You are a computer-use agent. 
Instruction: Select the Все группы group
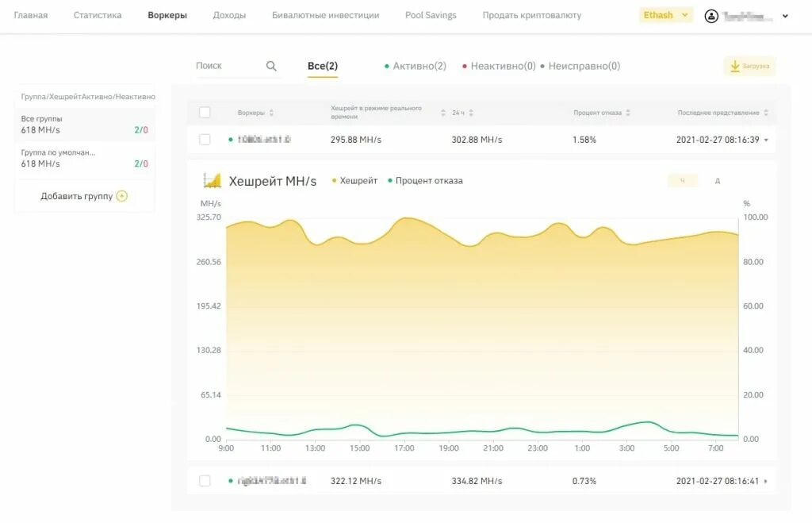(84, 125)
